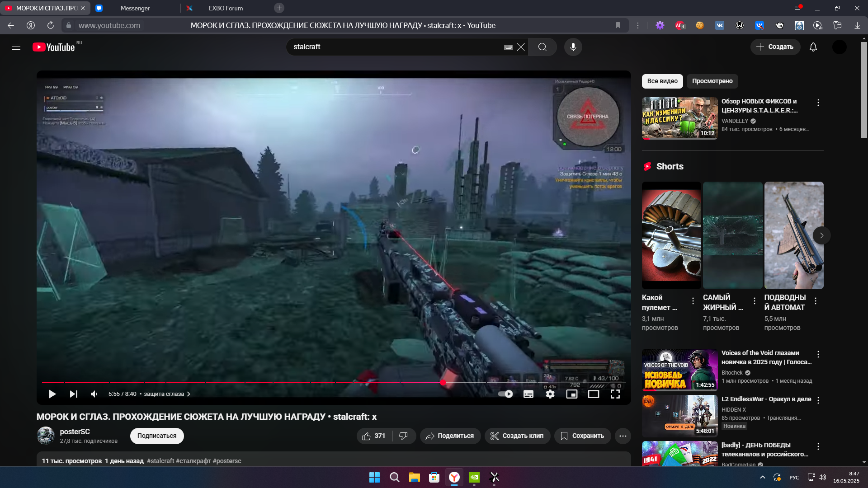Open the NVIDIA taskbar app
Viewport: 868px width, 488px height.
[474, 477]
